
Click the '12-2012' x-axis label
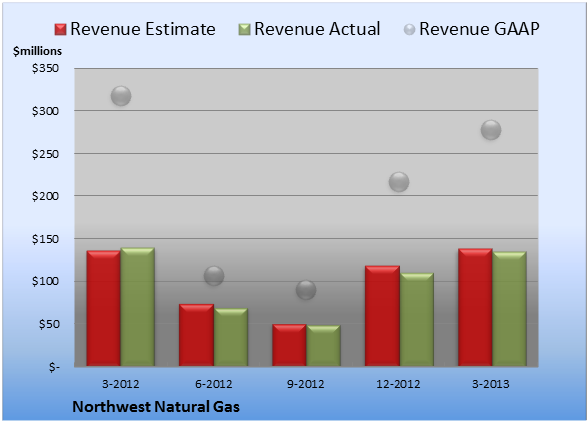398,384
